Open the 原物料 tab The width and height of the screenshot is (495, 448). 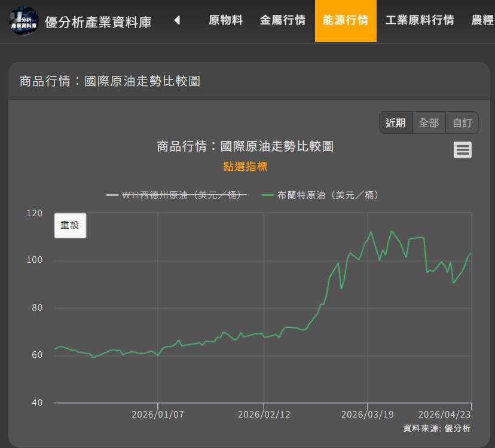225,20
